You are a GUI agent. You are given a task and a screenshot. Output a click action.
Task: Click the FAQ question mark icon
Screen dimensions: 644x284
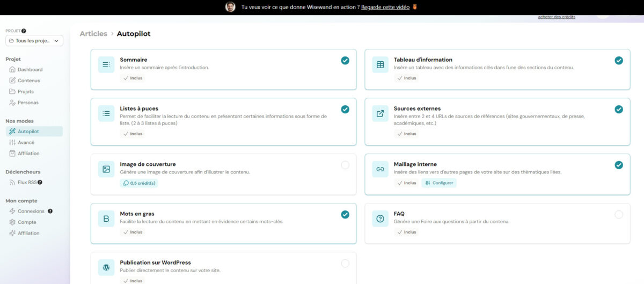click(380, 219)
